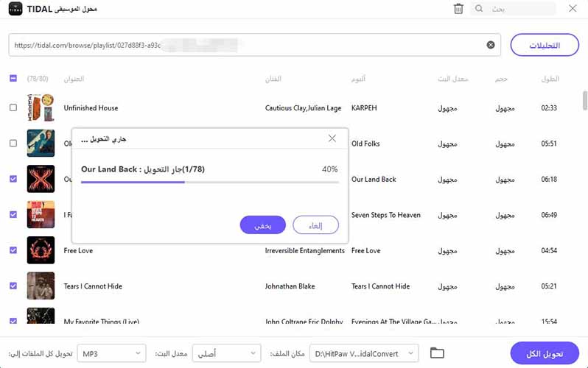Close the conversion progress dialog

tap(332, 138)
